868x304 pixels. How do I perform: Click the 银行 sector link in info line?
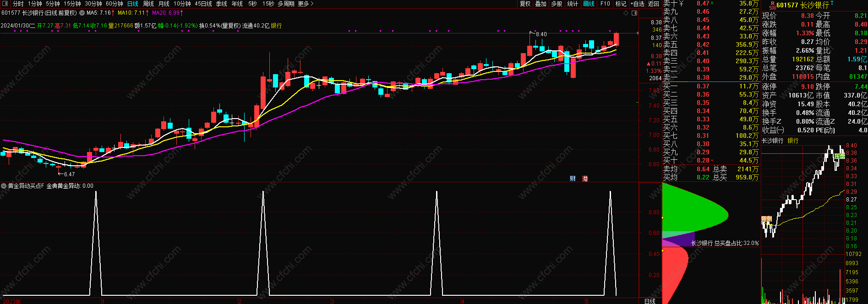tap(276, 26)
